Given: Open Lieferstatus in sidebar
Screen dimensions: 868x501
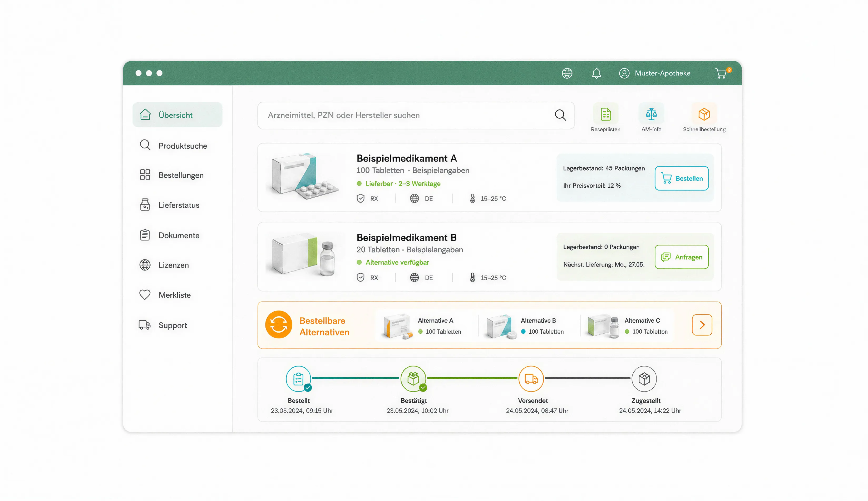Looking at the screenshot, I should [169, 205].
